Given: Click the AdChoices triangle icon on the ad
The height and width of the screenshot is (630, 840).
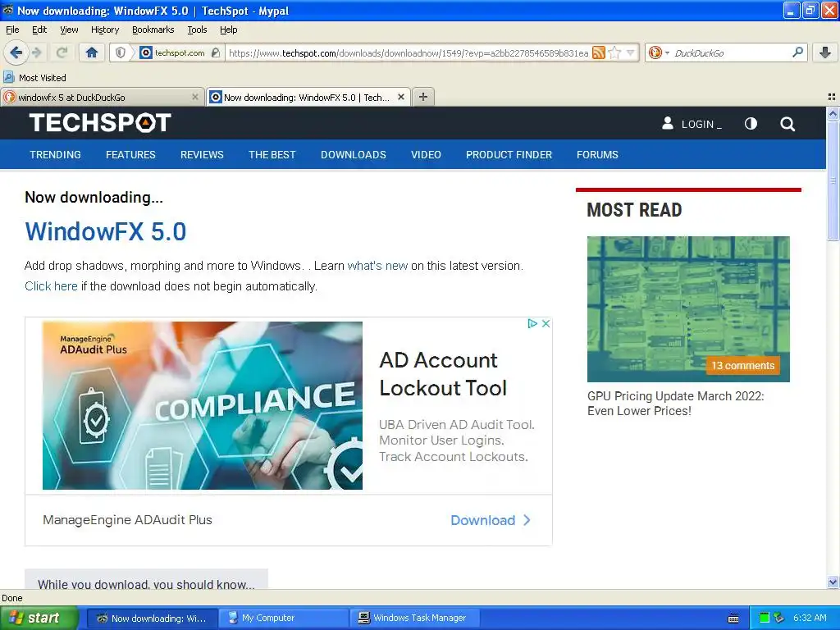Looking at the screenshot, I should [x=532, y=323].
